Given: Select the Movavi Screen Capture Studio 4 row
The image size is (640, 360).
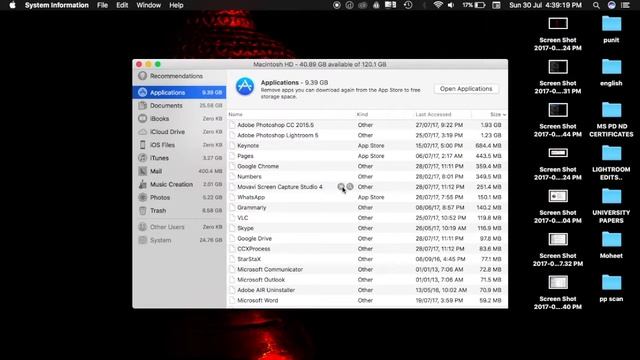Looking at the screenshot, I should point(367,187).
